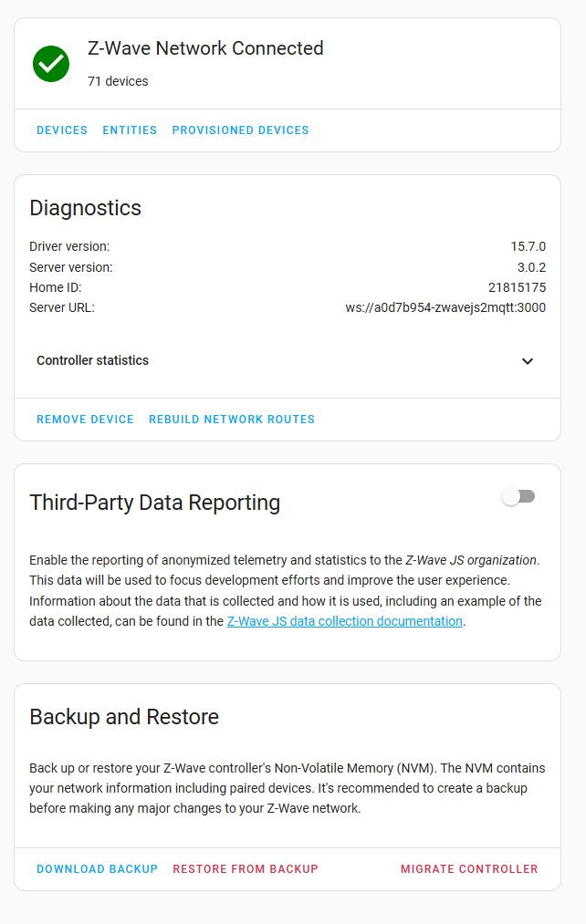
Task: Expand Controller statistics with the chevron arrow
Action: point(528,360)
